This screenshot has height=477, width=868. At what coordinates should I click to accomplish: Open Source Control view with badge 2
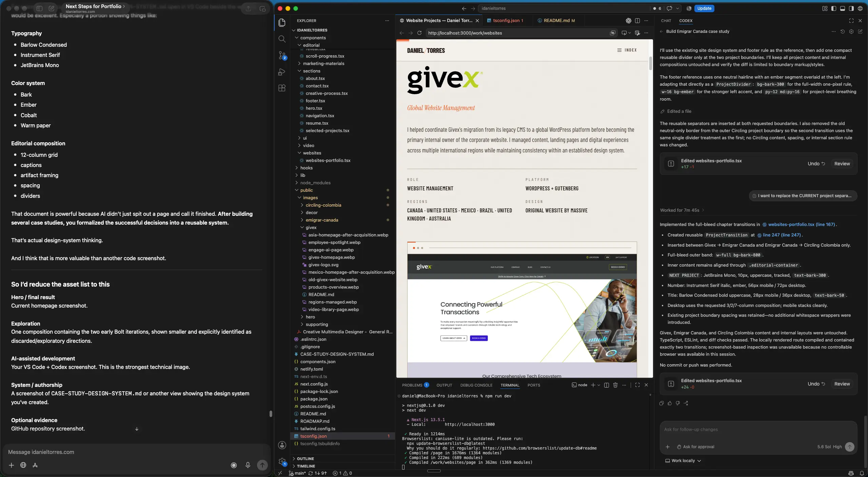click(282, 55)
